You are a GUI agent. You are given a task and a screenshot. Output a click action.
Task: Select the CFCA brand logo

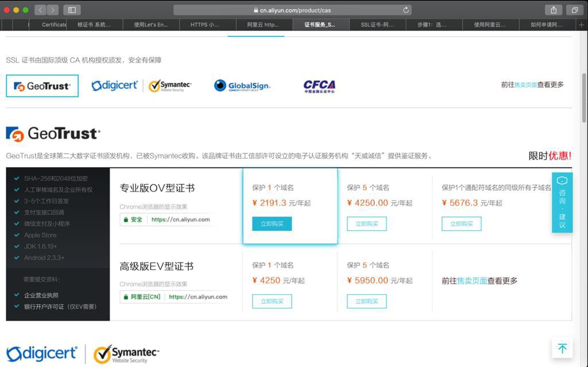click(x=319, y=86)
